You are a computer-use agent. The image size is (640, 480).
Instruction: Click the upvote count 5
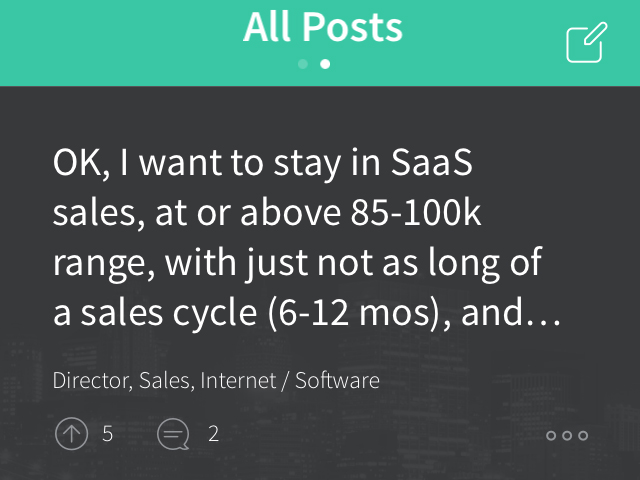click(x=107, y=433)
